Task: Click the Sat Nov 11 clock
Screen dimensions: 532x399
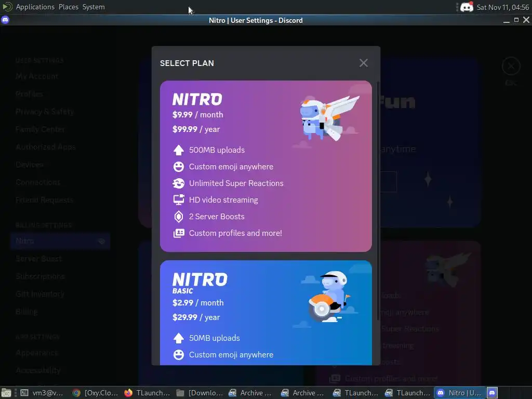Action: pyautogui.click(x=503, y=7)
